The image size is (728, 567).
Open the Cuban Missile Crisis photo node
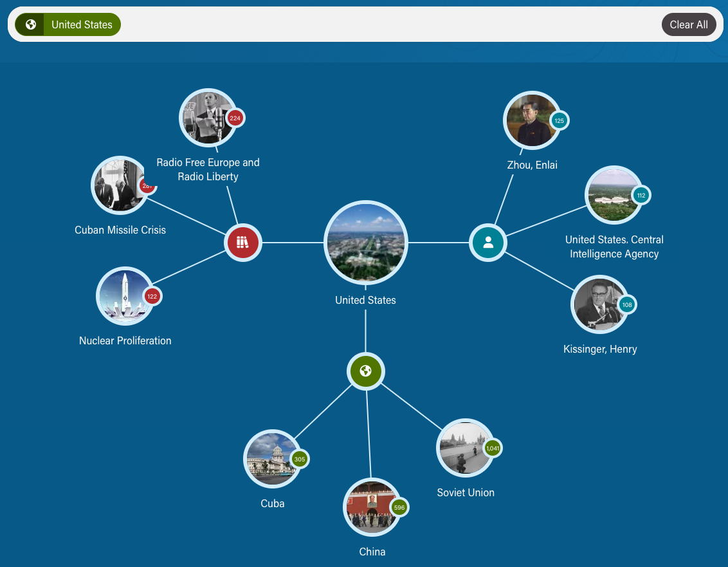(120, 185)
